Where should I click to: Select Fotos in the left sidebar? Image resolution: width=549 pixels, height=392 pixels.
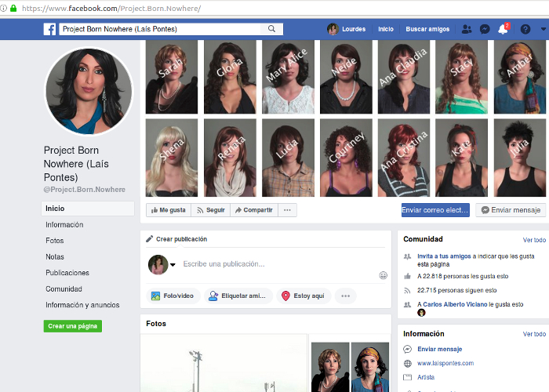55,241
